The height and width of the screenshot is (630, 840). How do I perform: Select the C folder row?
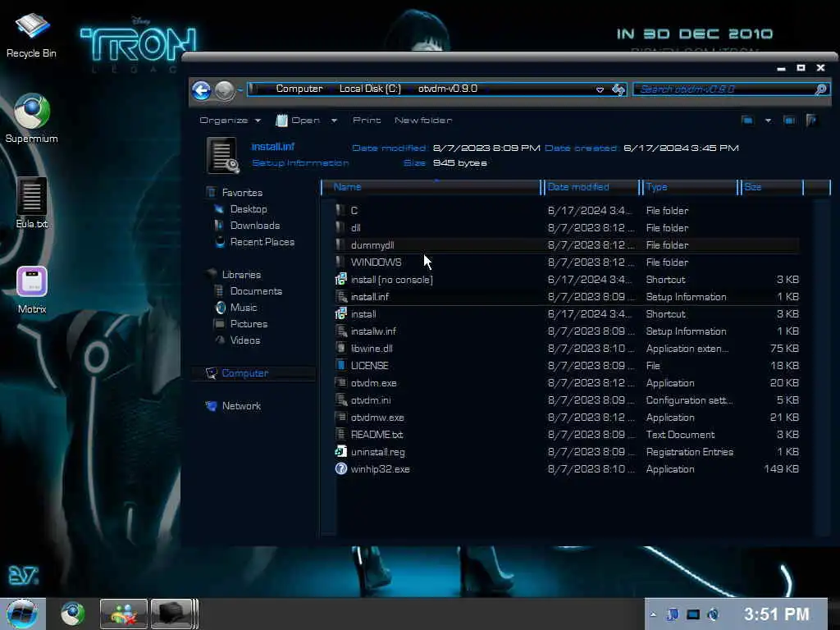click(566, 211)
